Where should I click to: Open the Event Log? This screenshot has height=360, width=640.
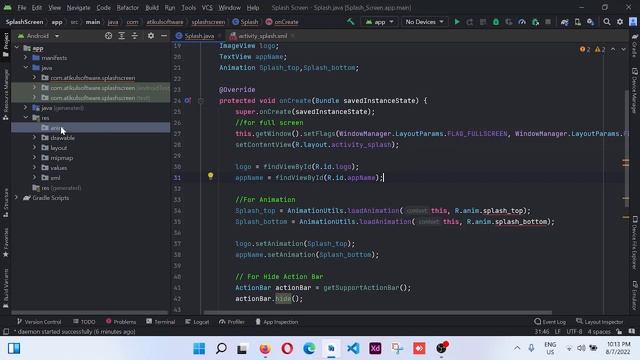(x=550, y=322)
